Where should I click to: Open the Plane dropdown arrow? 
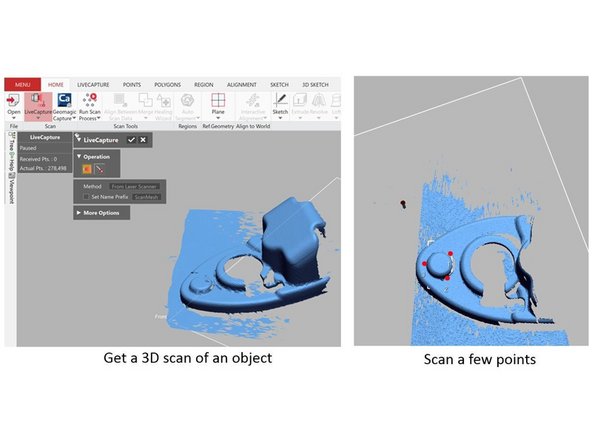(218, 119)
